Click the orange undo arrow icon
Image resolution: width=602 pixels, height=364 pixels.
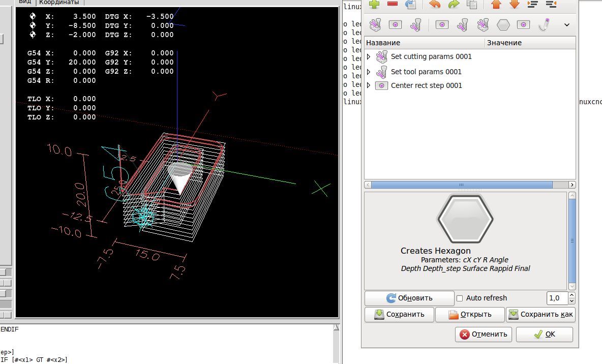click(435, 5)
